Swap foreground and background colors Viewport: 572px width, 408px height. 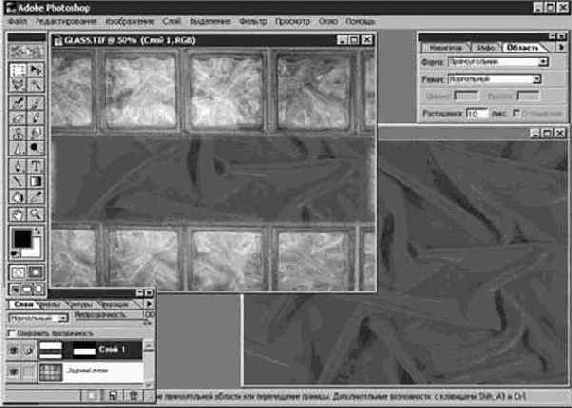38,231
